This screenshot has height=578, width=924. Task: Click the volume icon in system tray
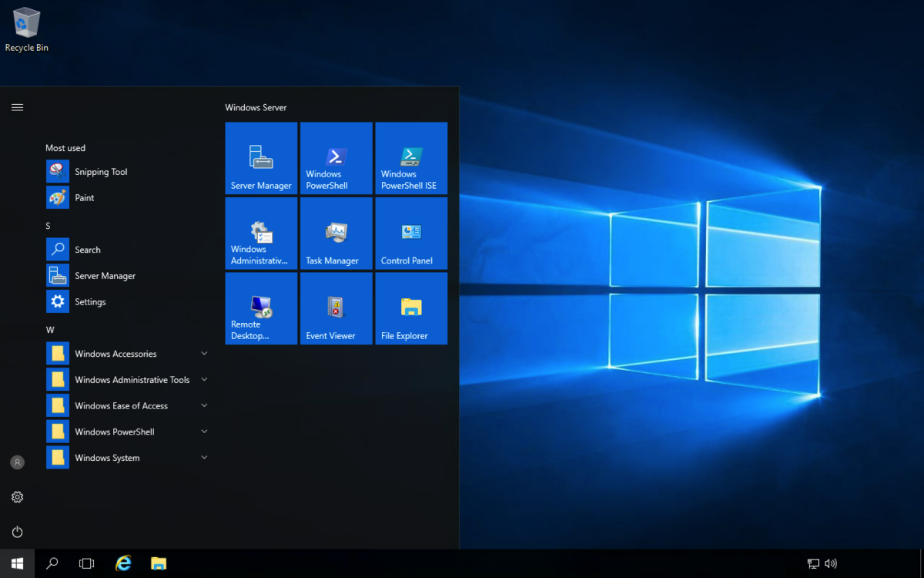click(x=831, y=563)
